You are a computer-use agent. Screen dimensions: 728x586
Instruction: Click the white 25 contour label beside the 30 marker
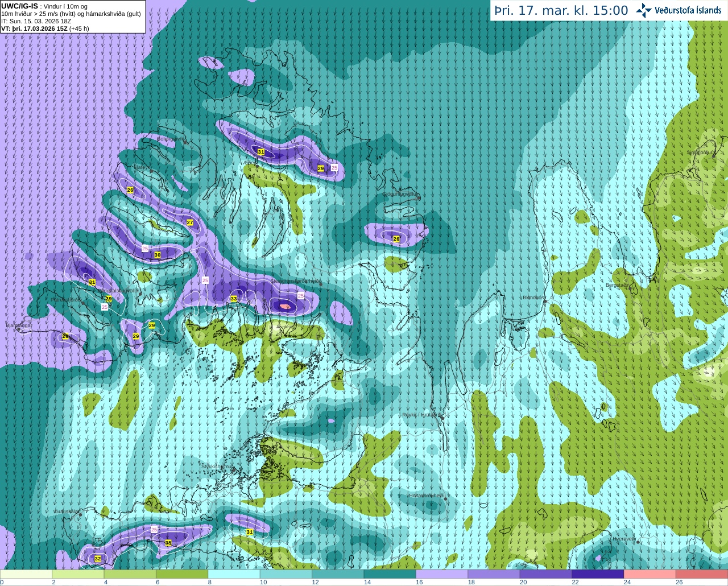(144, 249)
